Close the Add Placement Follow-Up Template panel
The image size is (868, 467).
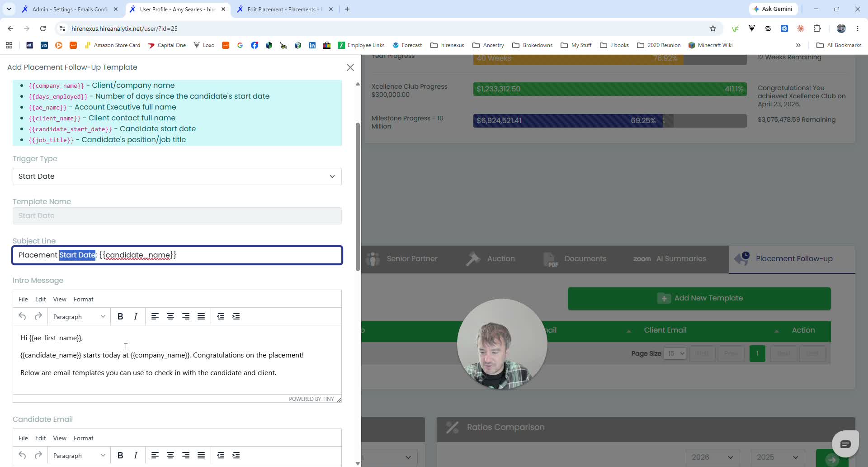[350, 67]
